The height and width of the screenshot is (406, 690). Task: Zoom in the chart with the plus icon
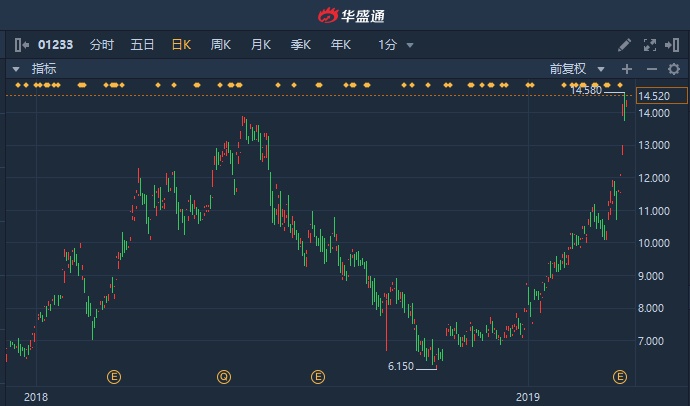pyautogui.click(x=627, y=69)
